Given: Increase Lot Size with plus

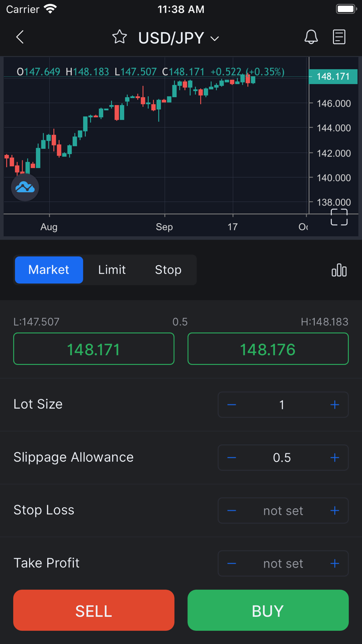Looking at the screenshot, I should point(335,405).
